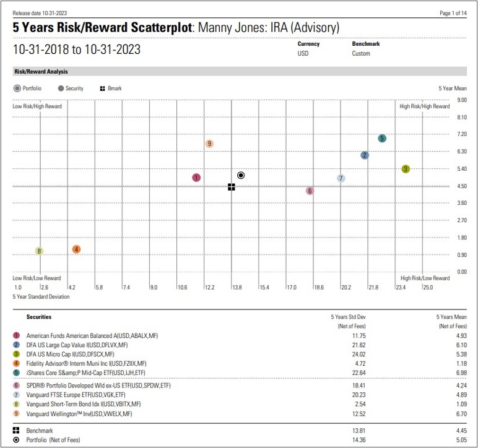Image resolution: width=478 pixels, height=448 pixels.
Task: Click the '5 Year Mean' axis label
Action: (453, 88)
